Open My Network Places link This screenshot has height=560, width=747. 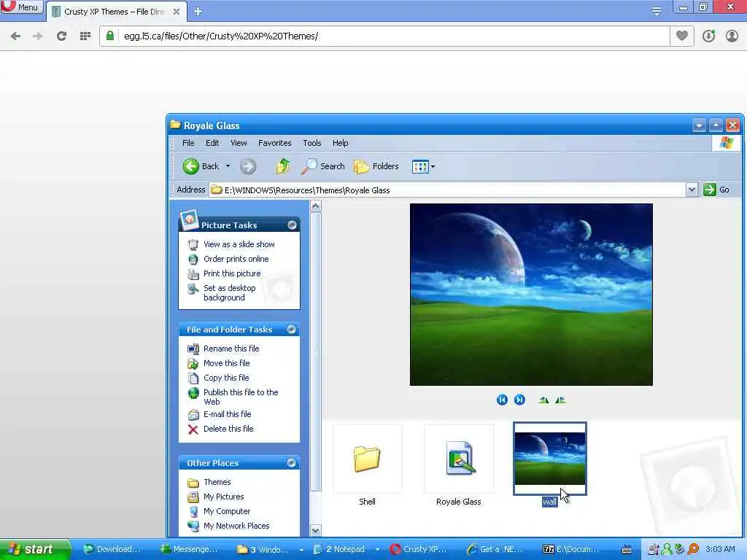tap(236, 526)
